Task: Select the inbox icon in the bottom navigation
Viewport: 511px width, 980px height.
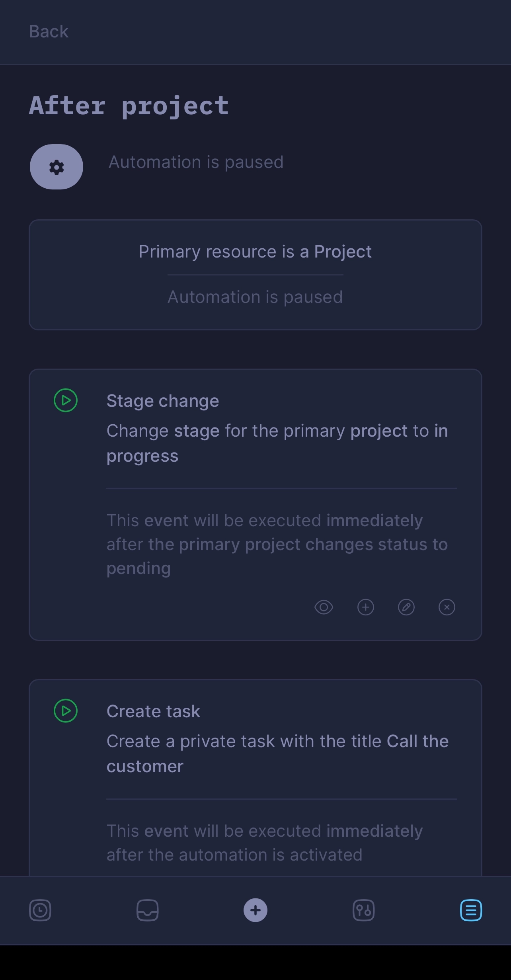Action: (148, 910)
